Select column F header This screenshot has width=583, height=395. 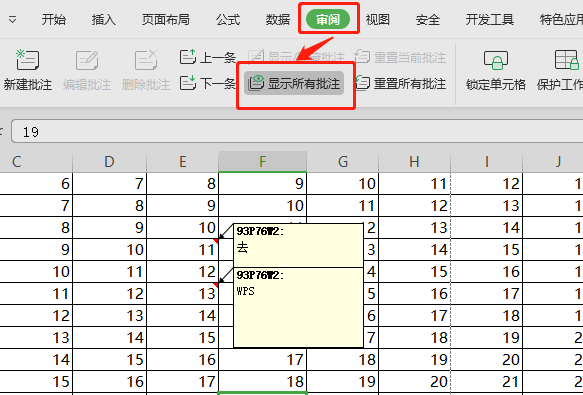pyautogui.click(x=262, y=162)
